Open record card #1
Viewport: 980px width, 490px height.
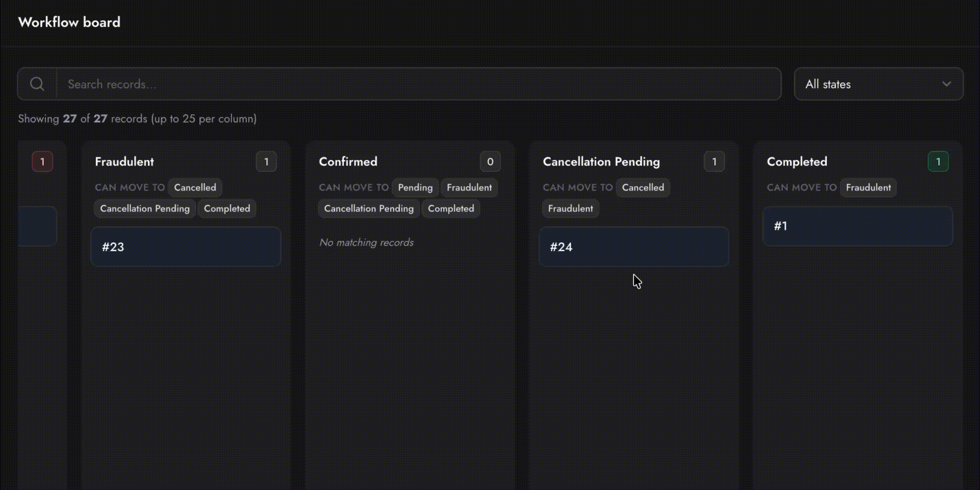857,226
